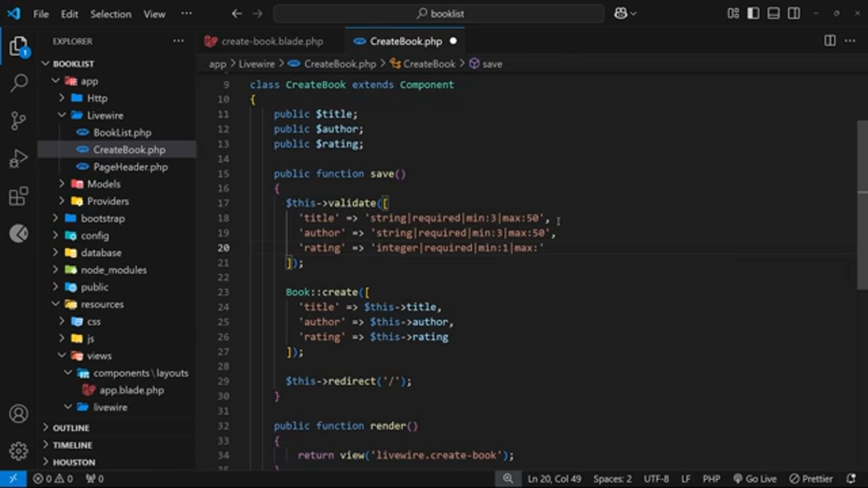
Task: Open the File menu
Action: click(41, 14)
